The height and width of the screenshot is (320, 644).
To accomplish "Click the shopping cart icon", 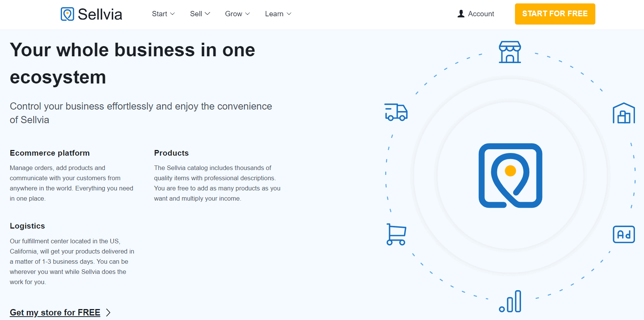I will coord(396,235).
